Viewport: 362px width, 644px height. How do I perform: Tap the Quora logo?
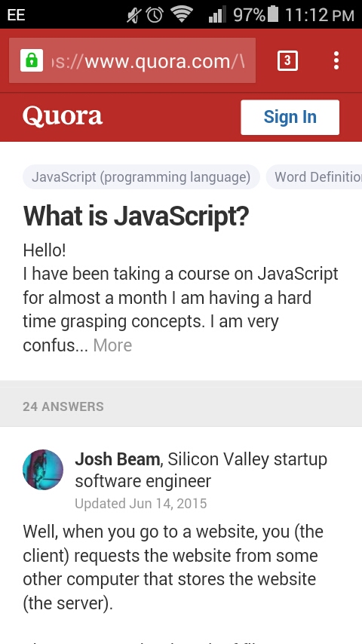[x=63, y=117]
